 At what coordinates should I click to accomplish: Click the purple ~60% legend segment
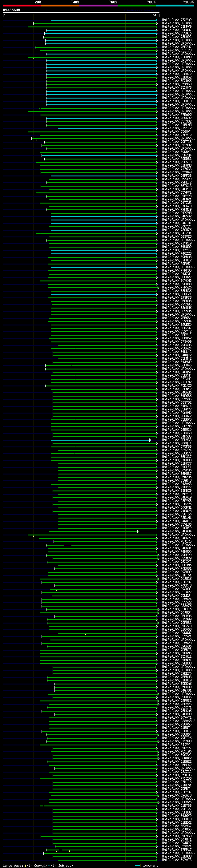pos(98,6)
